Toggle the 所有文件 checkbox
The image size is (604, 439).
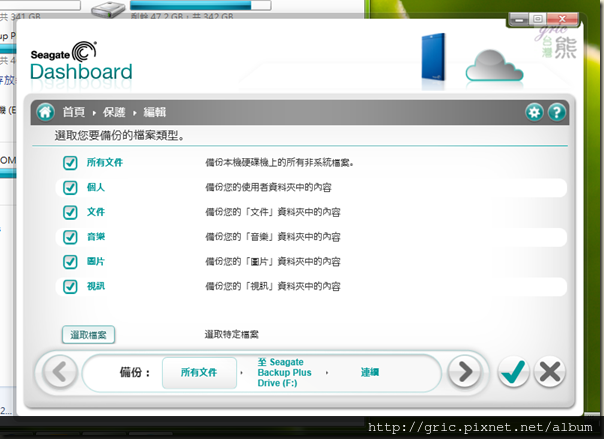click(x=70, y=163)
